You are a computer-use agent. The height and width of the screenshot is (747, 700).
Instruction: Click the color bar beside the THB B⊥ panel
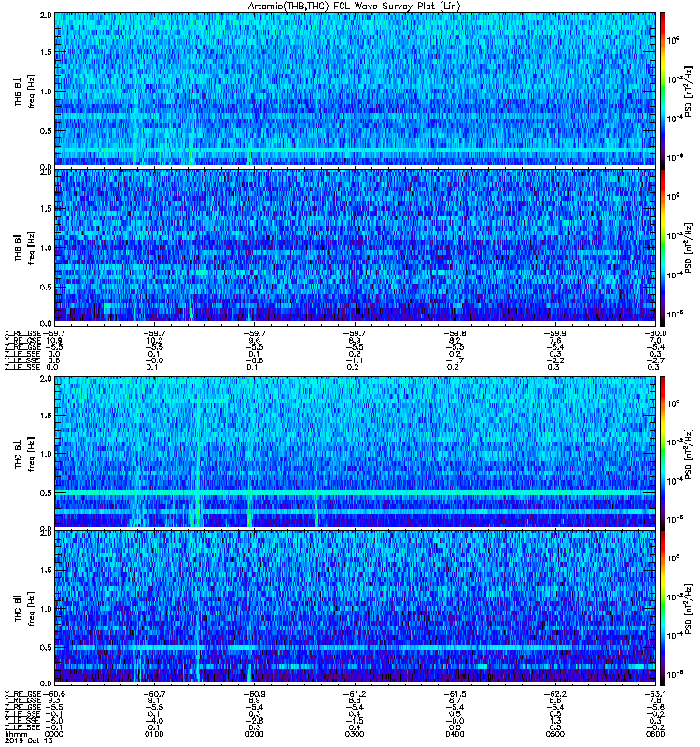coord(663,90)
